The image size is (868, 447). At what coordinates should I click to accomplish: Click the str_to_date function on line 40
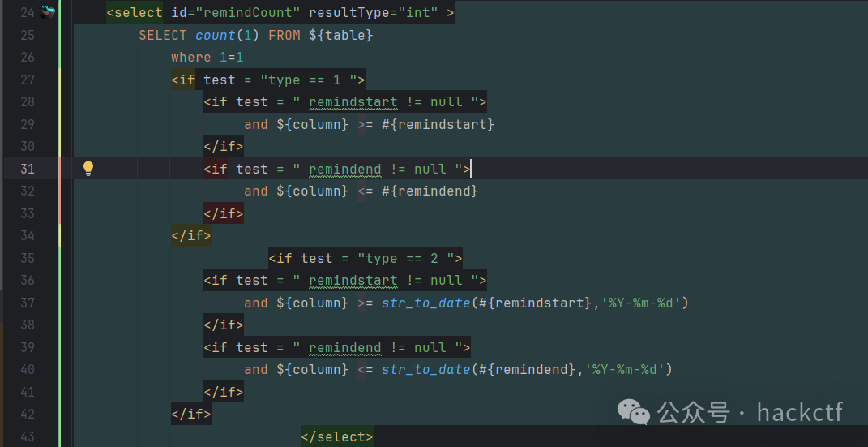(425, 369)
